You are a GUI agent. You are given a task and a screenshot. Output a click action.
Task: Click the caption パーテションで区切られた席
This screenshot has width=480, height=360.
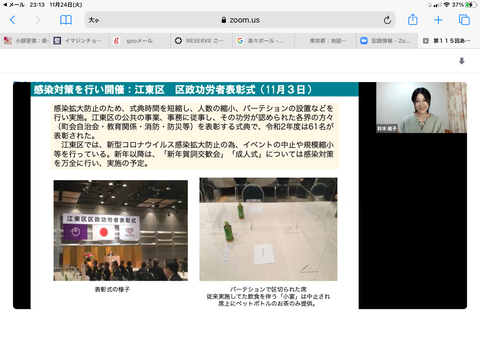click(x=268, y=289)
